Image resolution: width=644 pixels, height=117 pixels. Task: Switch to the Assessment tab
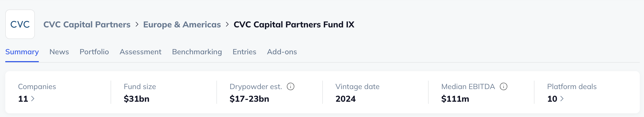click(140, 52)
